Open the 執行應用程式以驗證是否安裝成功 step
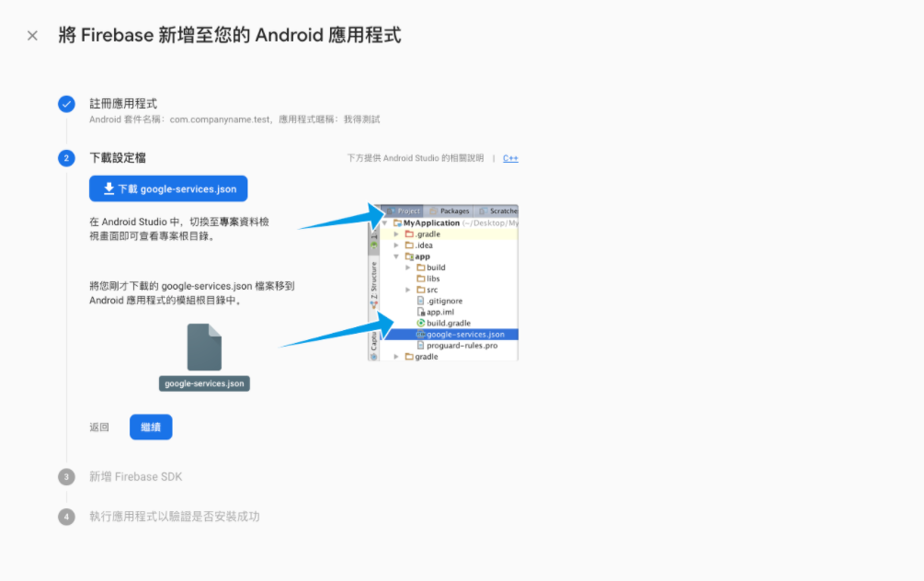The height and width of the screenshot is (581, 924). pos(175,517)
